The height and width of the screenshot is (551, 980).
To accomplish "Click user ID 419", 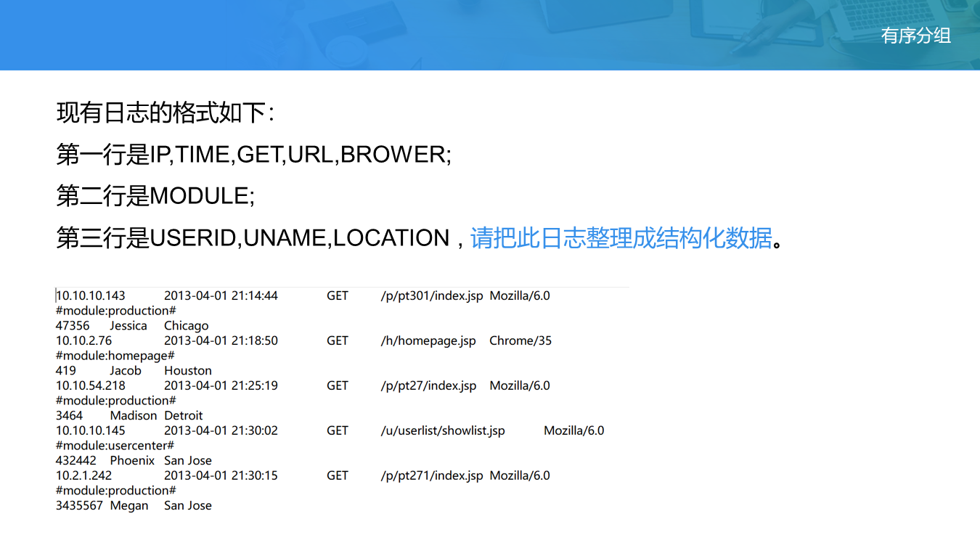I will click(x=66, y=371).
